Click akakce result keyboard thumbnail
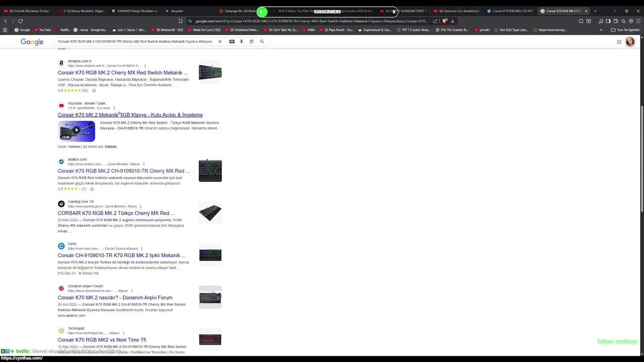The height and width of the screenshot is (362, 644). (210, 171)
